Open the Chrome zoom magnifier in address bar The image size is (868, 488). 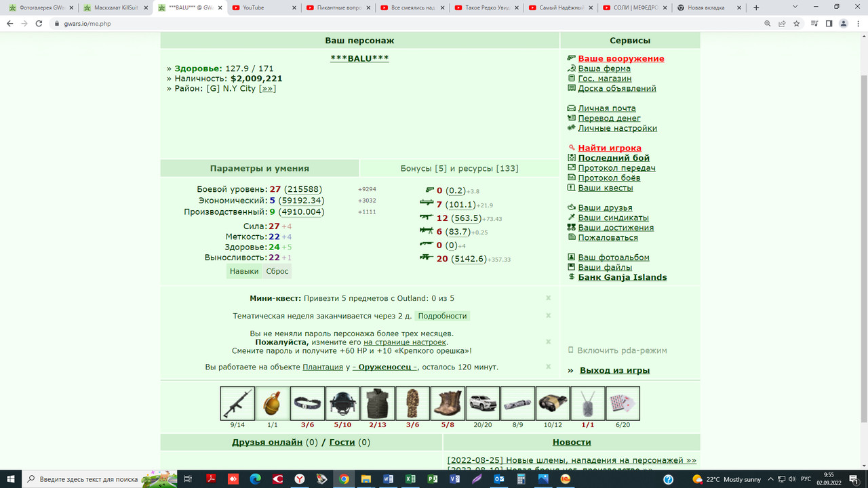tap(768, 23)
